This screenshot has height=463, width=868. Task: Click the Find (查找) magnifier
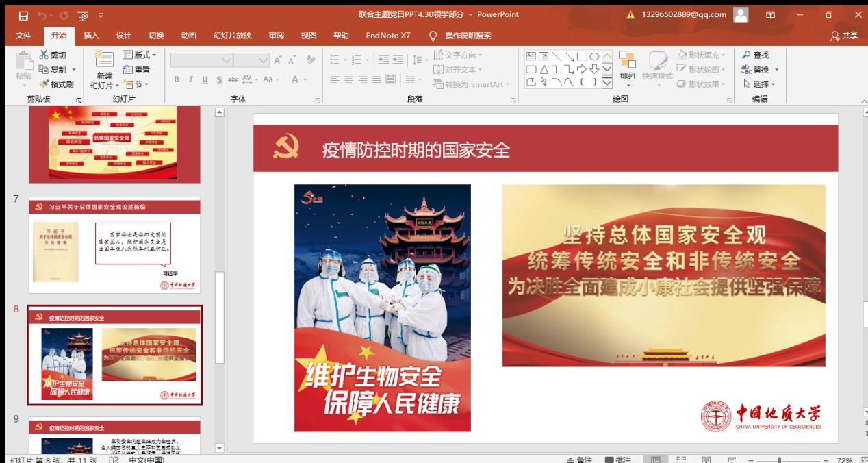747,55
